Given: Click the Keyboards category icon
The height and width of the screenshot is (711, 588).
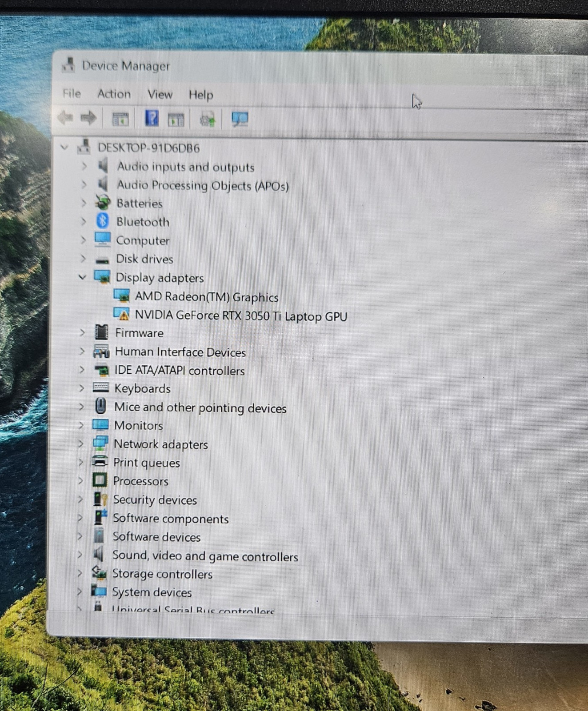Looking at the screenshot, I should pyautogui.click(x=101, y=387).
